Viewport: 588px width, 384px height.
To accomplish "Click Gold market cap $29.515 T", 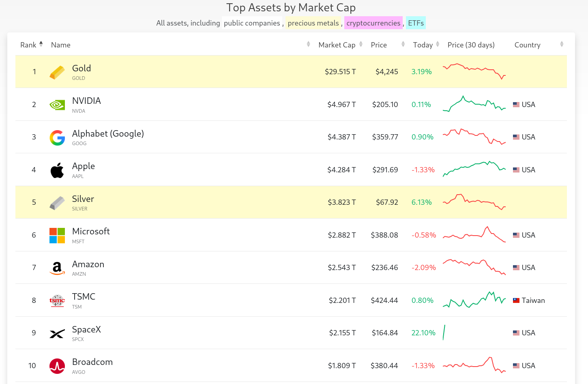I will [340, 72].
